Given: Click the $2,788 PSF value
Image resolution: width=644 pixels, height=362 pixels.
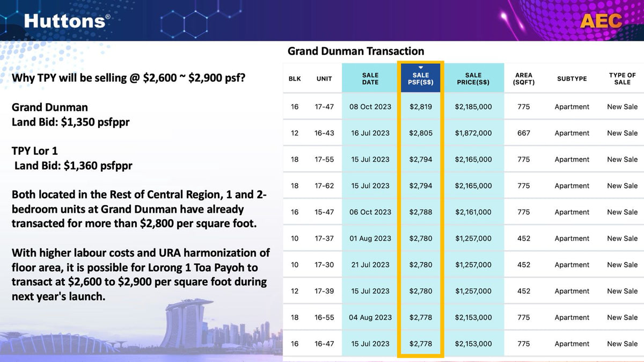Looking at the screenshot, I should 421,212.
